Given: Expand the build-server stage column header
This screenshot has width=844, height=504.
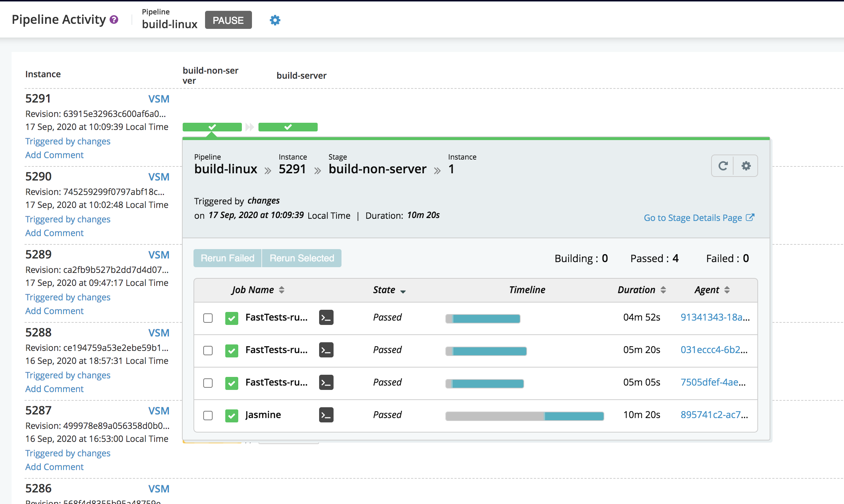Looking at the screenshot, I should point(302,74).
